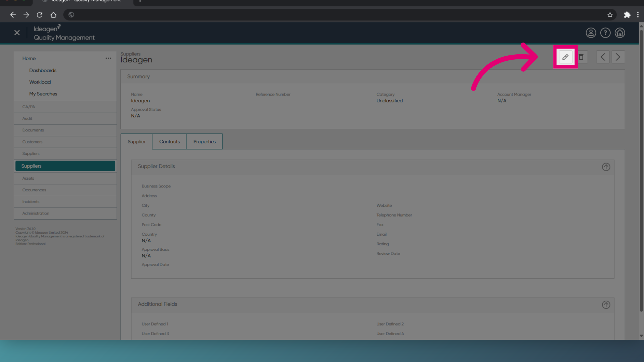The image size is (644, 362).
Task: Click the Review Date label
Action: [x=388, y=254]
